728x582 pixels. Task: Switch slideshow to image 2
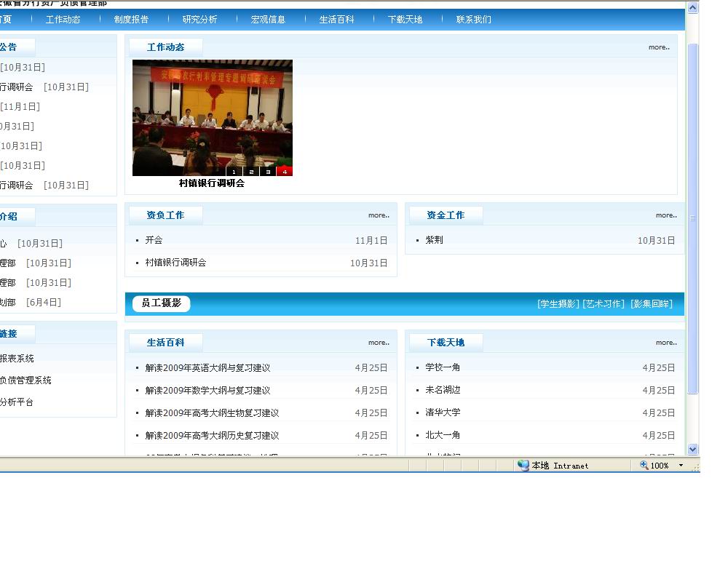[x=251, y=172]
